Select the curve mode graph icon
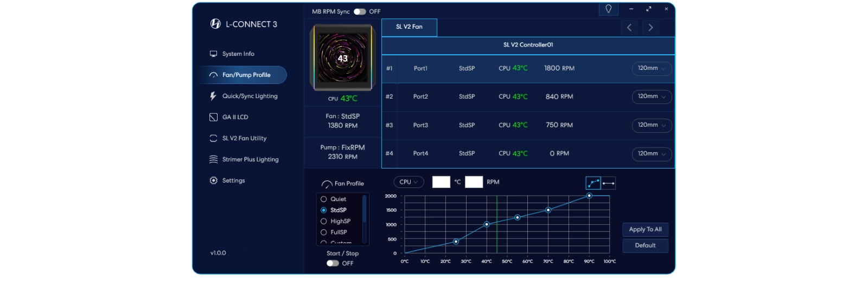 tap(593, 183)
